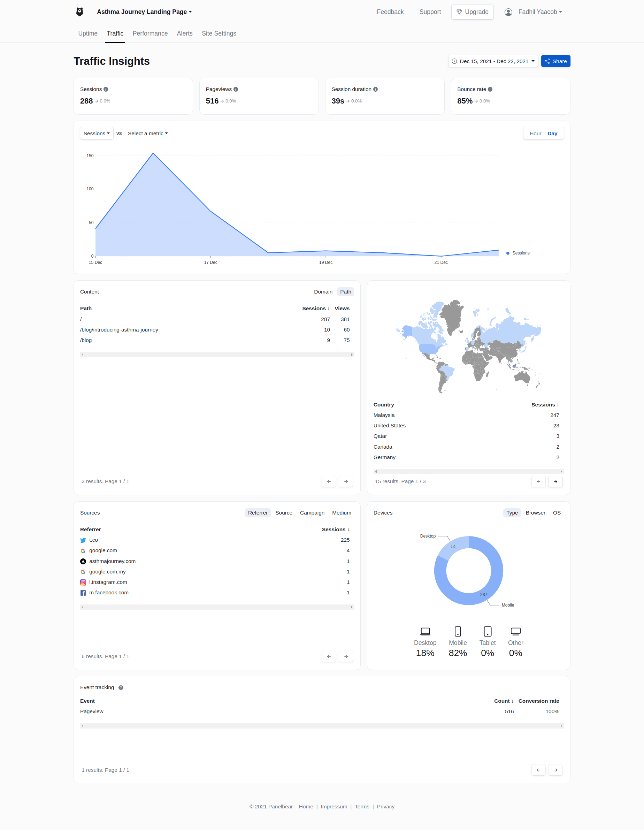Image resolution: width=644 pixels, height=830 pixels.
Task: Click the Upgrade button
Action: click(x=472, y=12)
